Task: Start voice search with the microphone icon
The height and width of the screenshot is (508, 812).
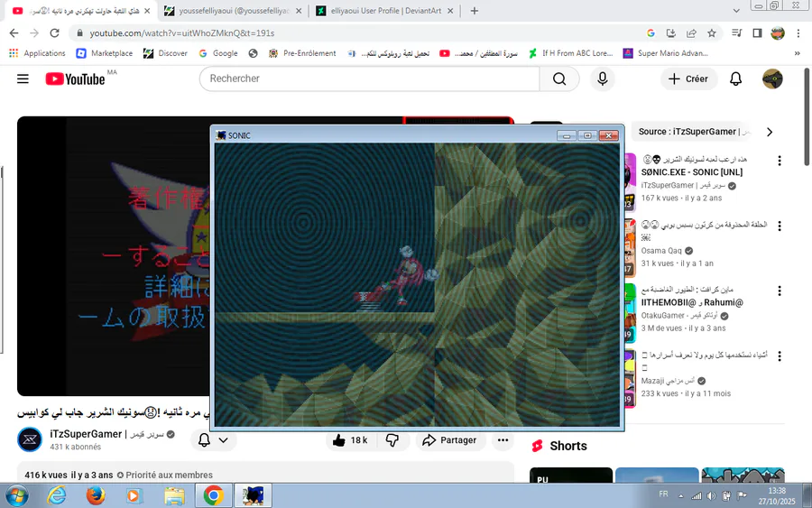Action: click(x=603, y=79)
